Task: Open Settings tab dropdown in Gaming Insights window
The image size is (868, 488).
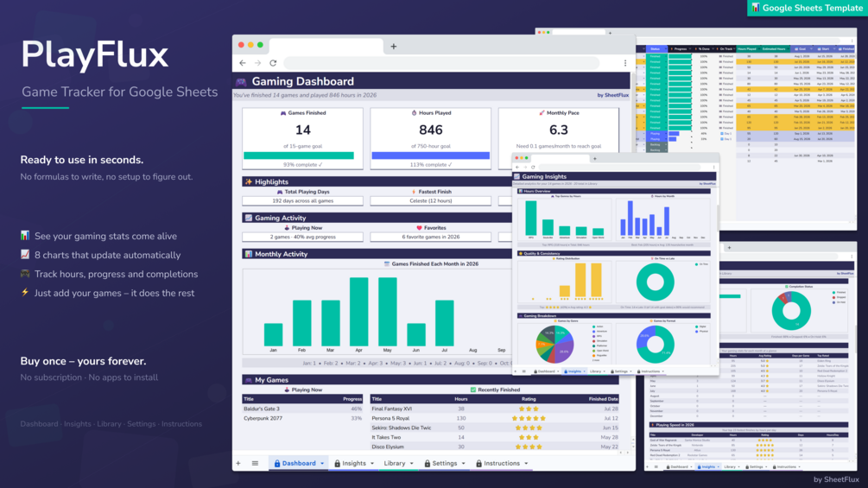Action: coord(630,371)
